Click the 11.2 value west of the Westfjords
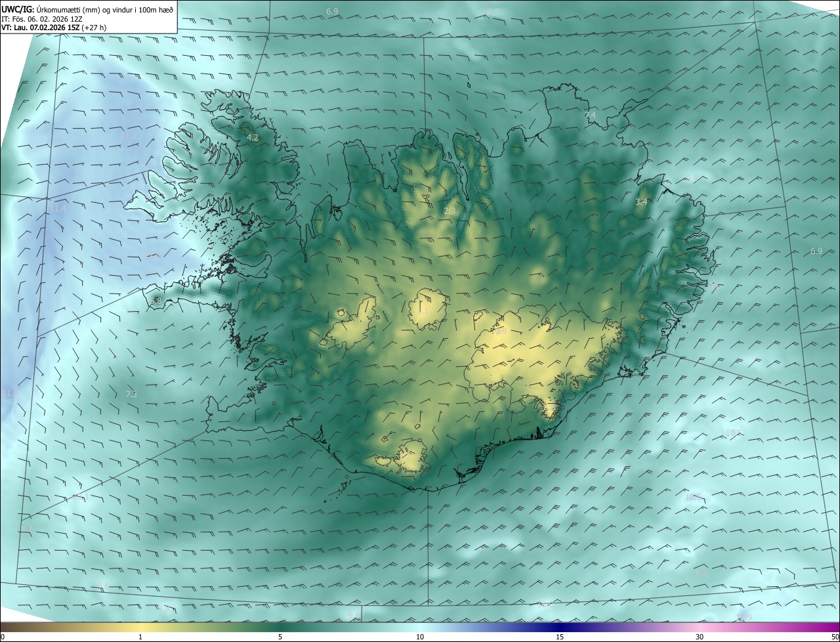840x642 pixels. click(130, 135)
